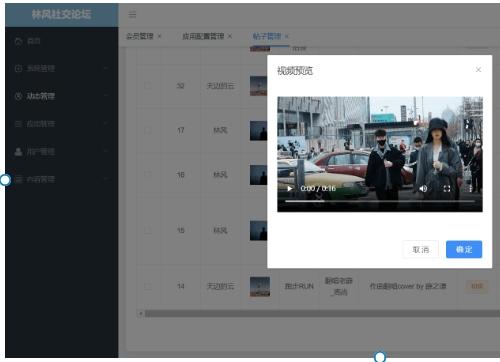This screenshot has width=500, height=362.
Task: Expand the arrow of the fourth sidebar item
Action: (x=106, y=124)
